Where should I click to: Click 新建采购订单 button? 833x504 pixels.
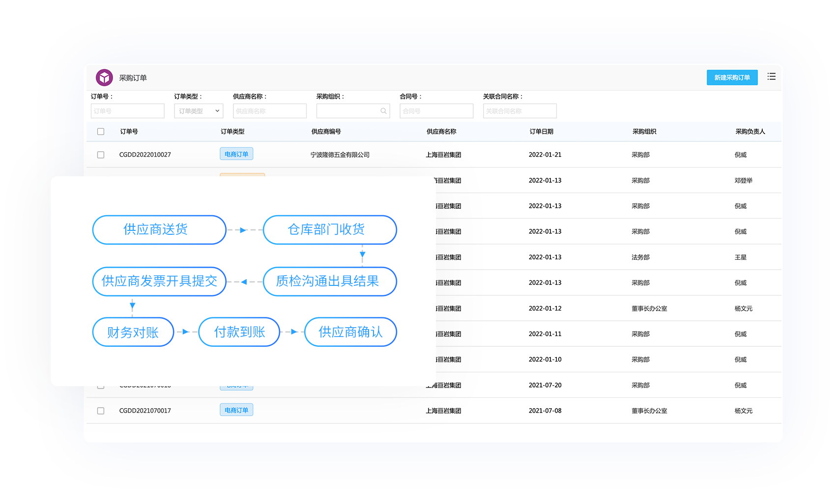(x=732, y=78)
